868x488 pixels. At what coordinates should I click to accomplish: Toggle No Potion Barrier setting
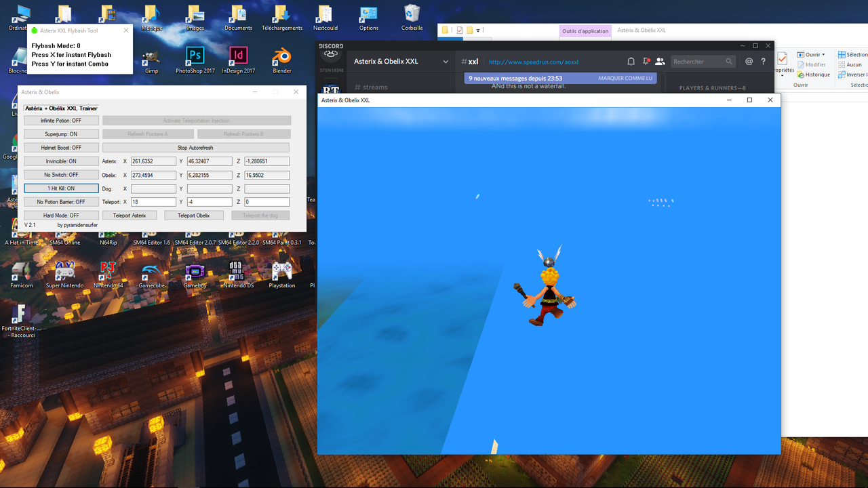61,202
